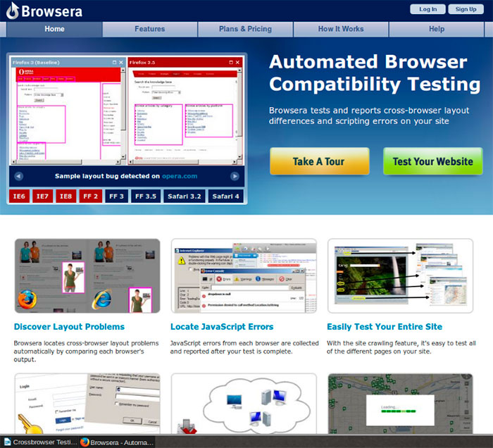Open Easily Test Your Entire Site thumbnail
The width and height of the screenshot is (493, 448).
click(x=400, y=275)
